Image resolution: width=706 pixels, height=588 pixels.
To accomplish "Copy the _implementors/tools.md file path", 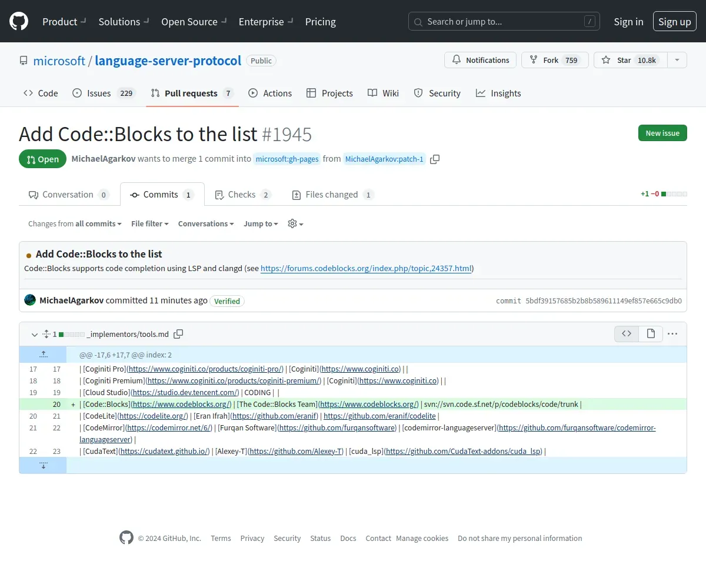I will [178, 334].
